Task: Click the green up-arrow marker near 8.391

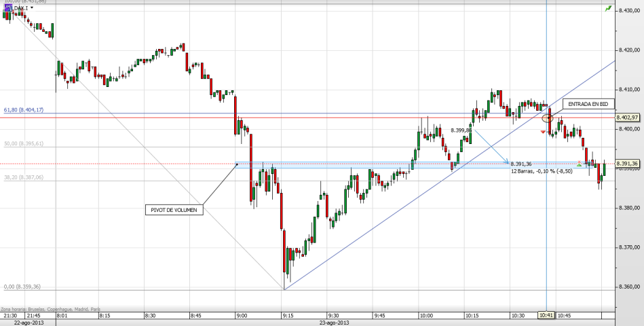Action: 579,164
